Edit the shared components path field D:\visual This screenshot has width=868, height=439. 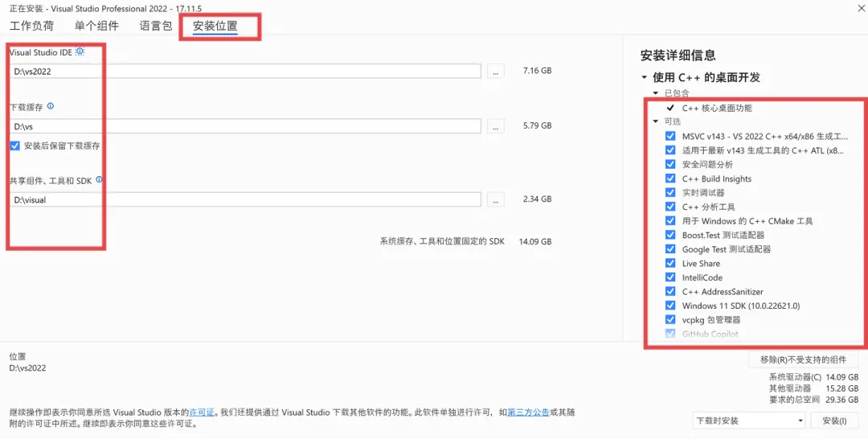(245, 199)
